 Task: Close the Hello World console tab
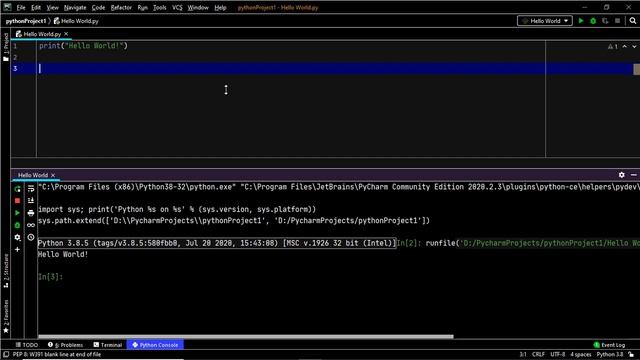pyautogui.click(x=53, y=175)
